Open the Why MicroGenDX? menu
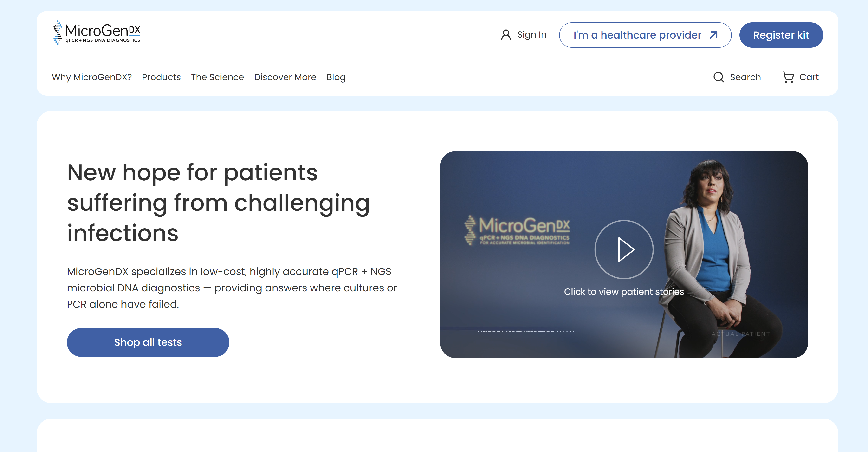 [92, 77]
